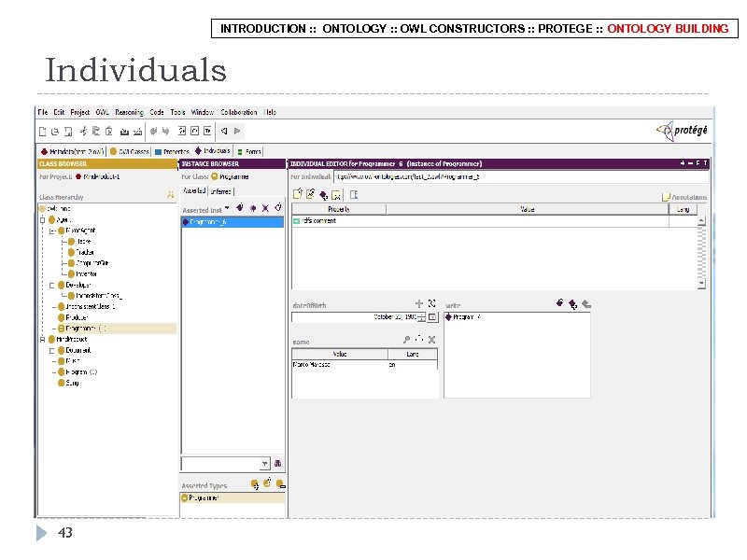Open the OWL menu
The width and height of the screenshot is (747, 560).
click(102, 112)
